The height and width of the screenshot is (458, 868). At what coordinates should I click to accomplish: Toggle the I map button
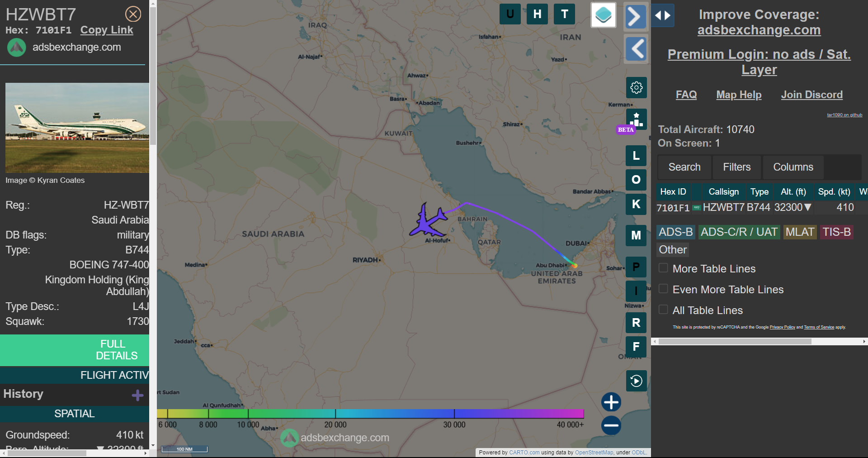click(x=636, y=291)
